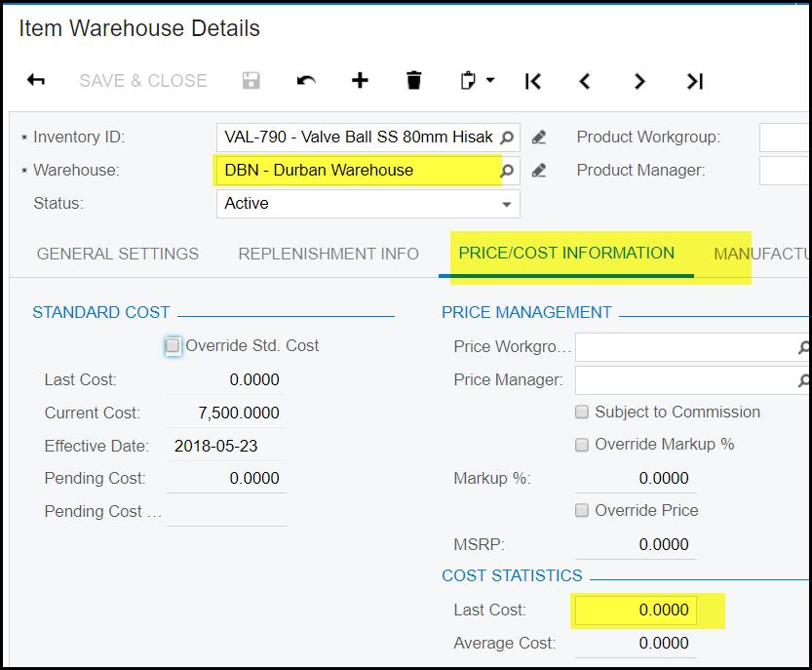Open the Status dropdown showing Active
The height and width of the screenshot is (670, 812).
tap(506, 204)
